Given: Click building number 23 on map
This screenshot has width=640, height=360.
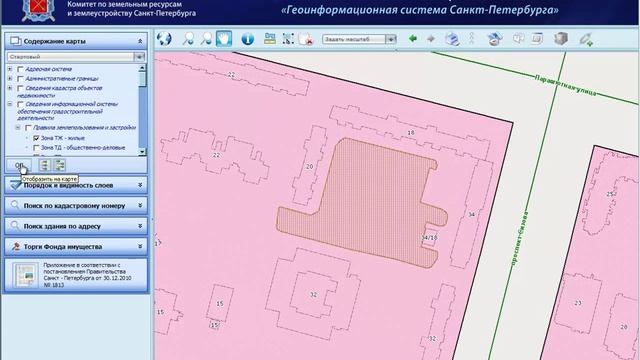Looking at the screenshot, I should pyautogui.click(x=578, y=303).
